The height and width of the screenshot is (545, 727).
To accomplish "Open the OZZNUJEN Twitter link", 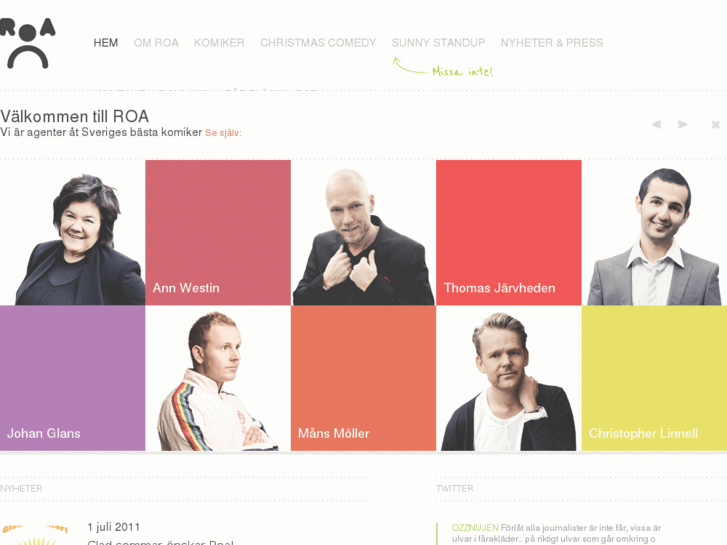I will (475, 528).
